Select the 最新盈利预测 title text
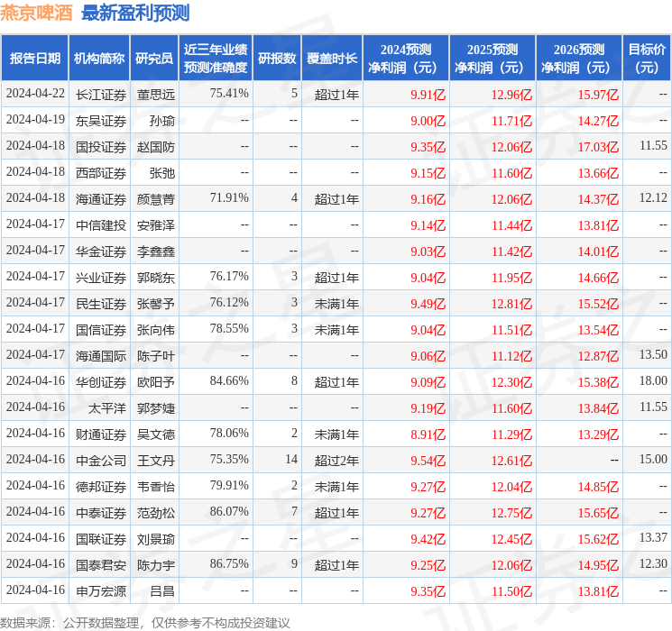The height and width of the screenshot is (631, 672). click(135, 13)
